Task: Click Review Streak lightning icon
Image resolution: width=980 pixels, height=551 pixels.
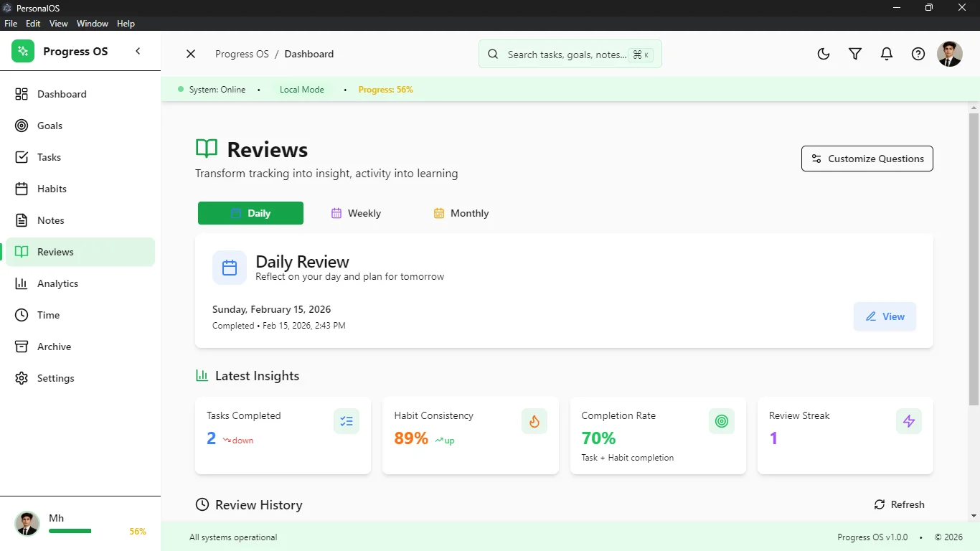Action: [909, 421]
